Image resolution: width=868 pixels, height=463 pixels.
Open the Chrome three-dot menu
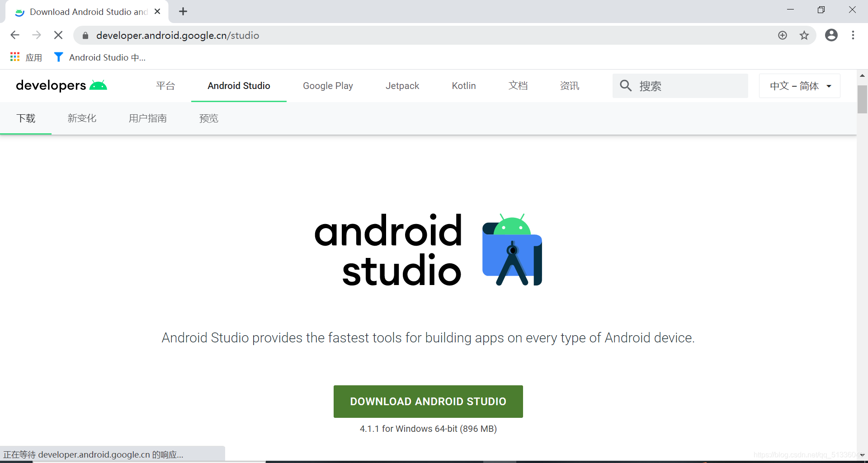click(x=853, y=35)
